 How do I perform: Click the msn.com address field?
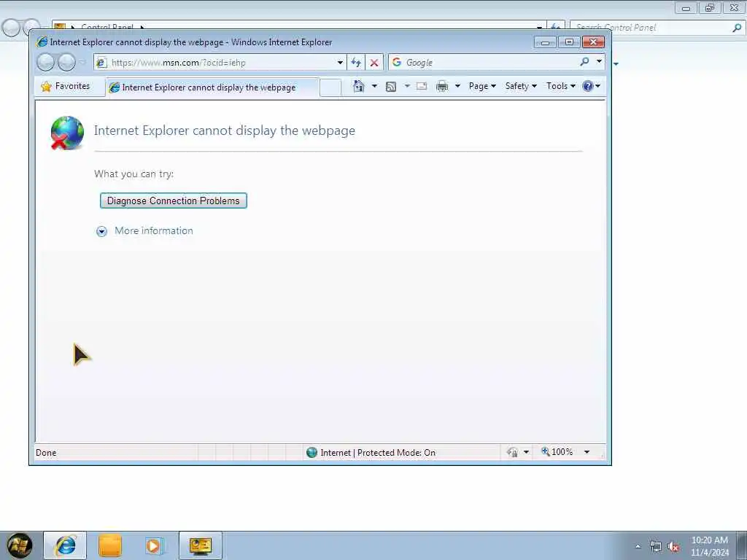(x=220, y=63)
